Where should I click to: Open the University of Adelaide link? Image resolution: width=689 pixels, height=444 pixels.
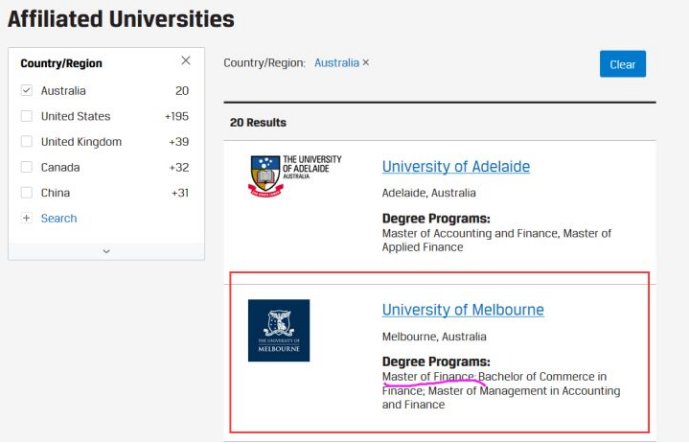455,167
